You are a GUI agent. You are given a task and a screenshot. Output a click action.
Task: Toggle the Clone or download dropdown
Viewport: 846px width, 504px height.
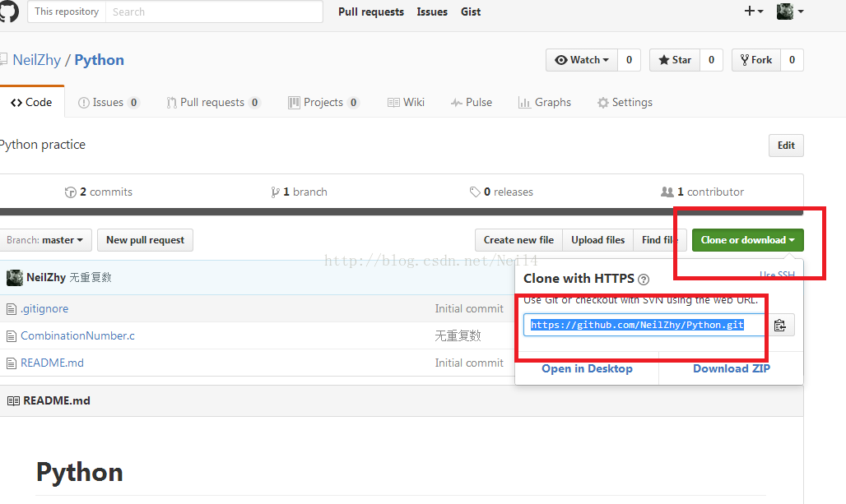[748, 240]
